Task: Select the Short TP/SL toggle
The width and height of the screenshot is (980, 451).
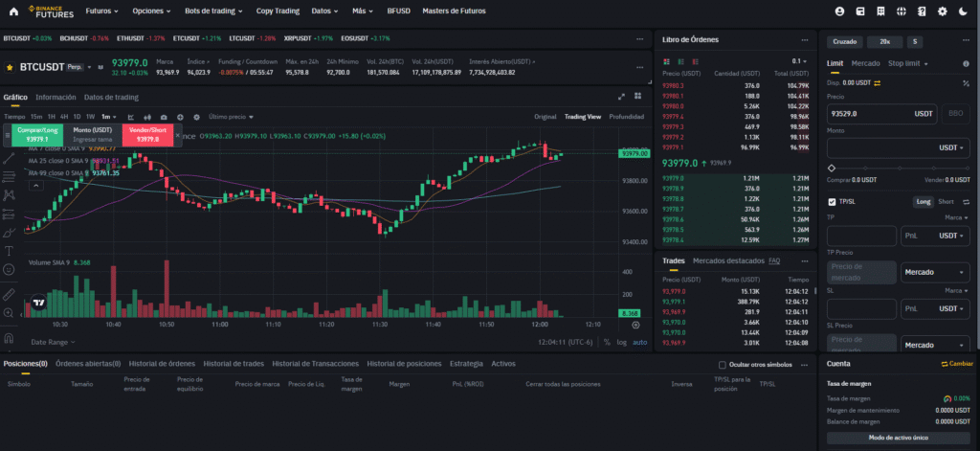Action: coord(946,201)
